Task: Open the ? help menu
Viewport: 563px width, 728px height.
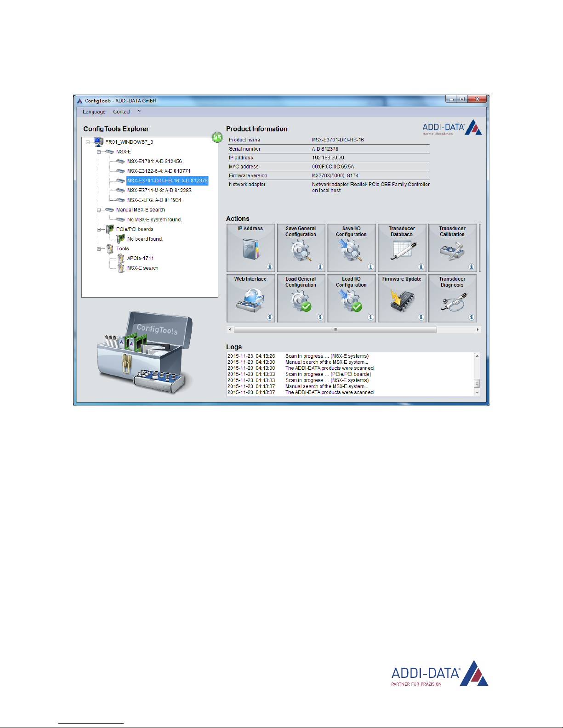Action: [x=139, y=112]
